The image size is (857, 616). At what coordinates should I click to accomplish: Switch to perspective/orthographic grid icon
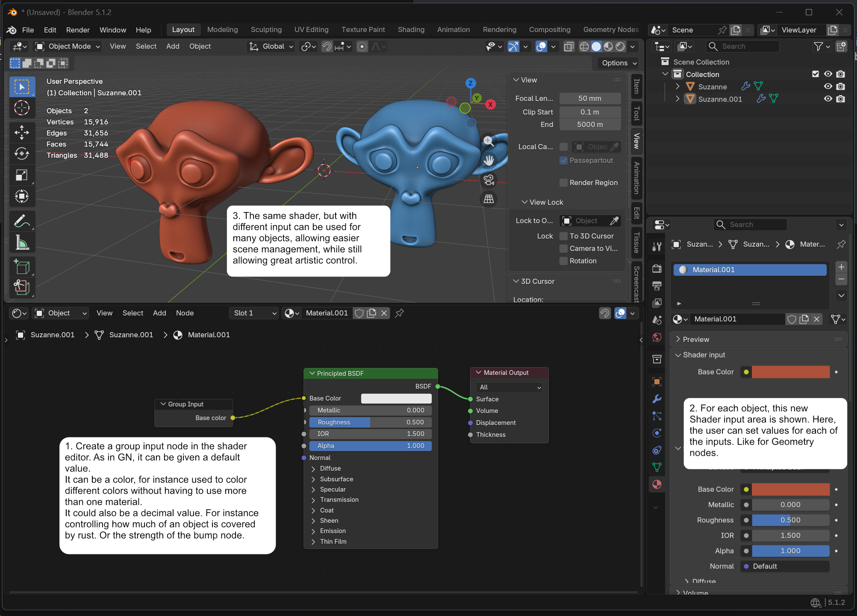(x=489, y=199)
